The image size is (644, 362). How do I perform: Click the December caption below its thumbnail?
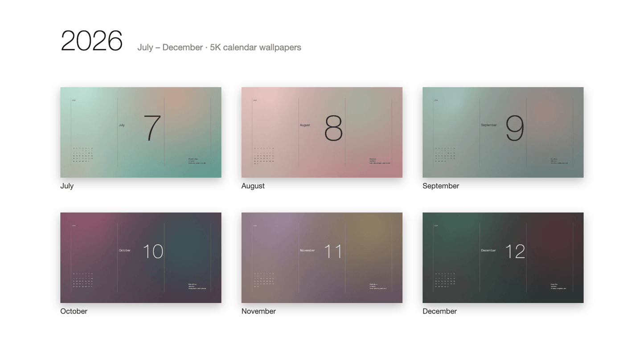click(439, 311)
